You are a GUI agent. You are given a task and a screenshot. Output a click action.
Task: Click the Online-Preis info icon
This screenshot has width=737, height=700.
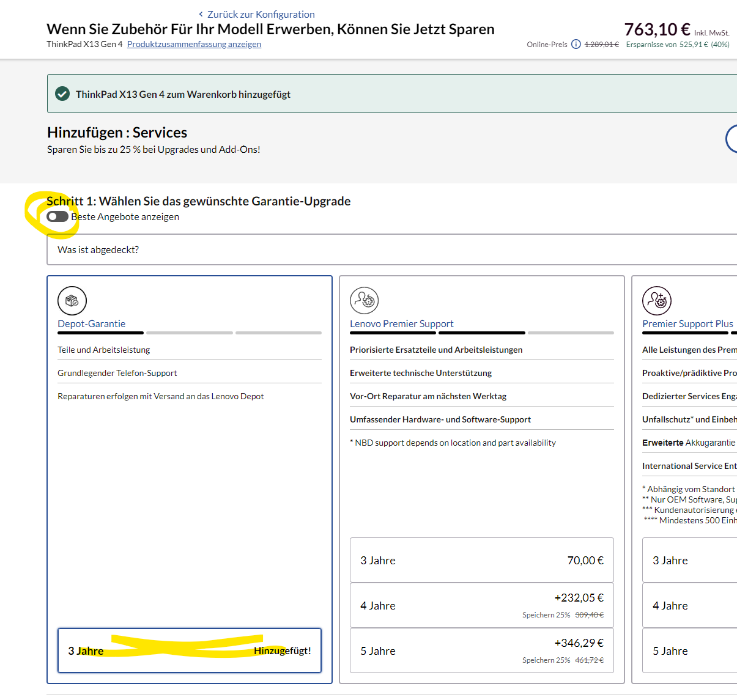(x=576, y=44)
